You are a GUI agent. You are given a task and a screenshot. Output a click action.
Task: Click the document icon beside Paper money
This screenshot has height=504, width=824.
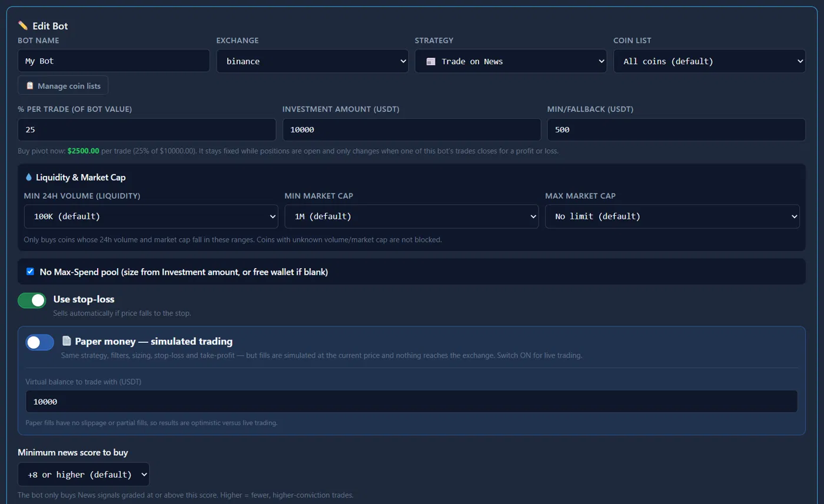(67, 341)
